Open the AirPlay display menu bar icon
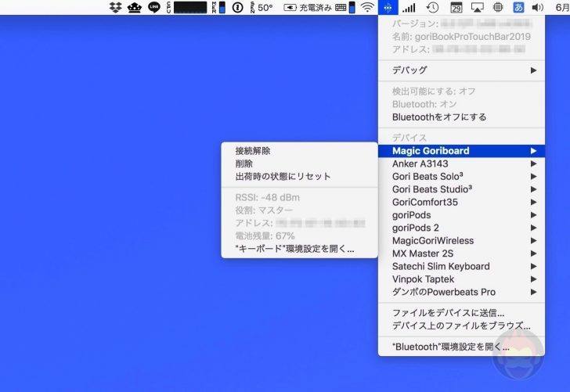Screen dimensions: 570x392 click(x=477, y=7)
